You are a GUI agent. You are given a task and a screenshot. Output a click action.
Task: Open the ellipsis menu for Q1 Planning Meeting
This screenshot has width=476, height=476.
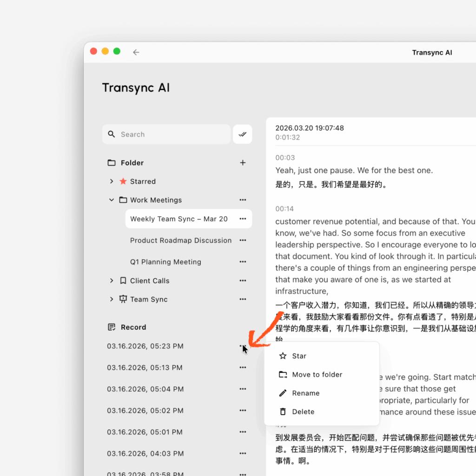(243, 262)
